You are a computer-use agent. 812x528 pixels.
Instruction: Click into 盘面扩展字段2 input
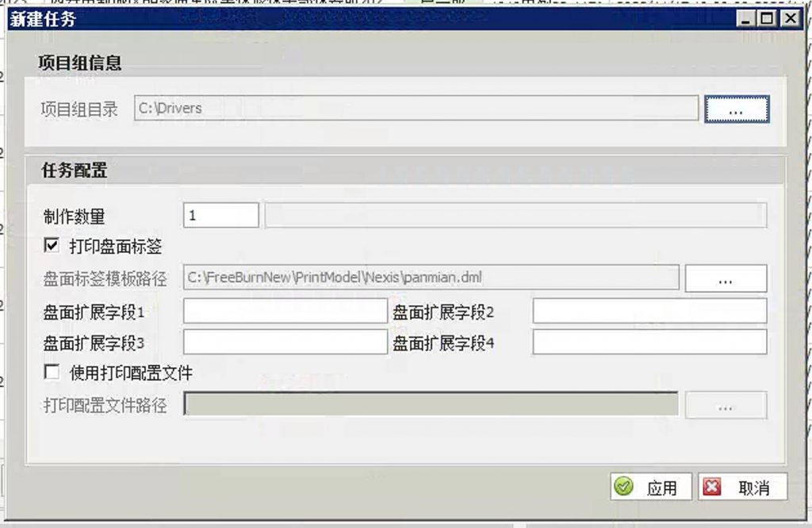650,311
